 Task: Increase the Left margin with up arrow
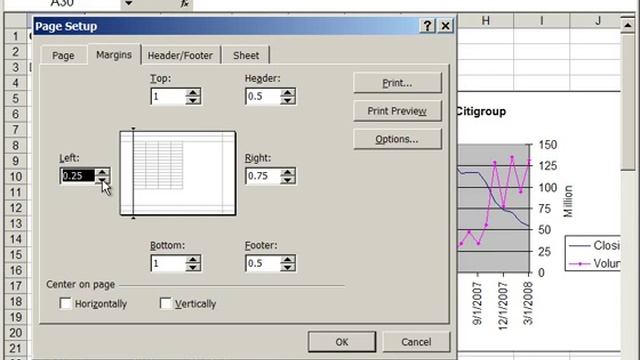click(x=102, y=172)
